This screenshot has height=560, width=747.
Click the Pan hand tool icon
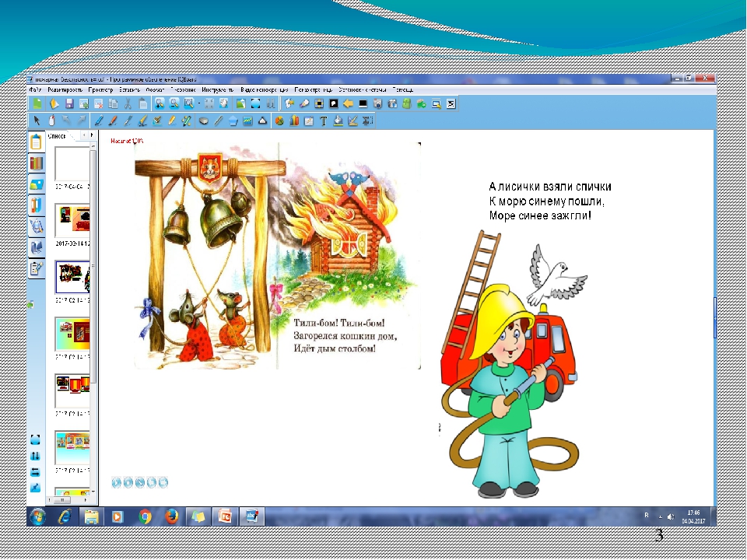click(x=223, y=103)
